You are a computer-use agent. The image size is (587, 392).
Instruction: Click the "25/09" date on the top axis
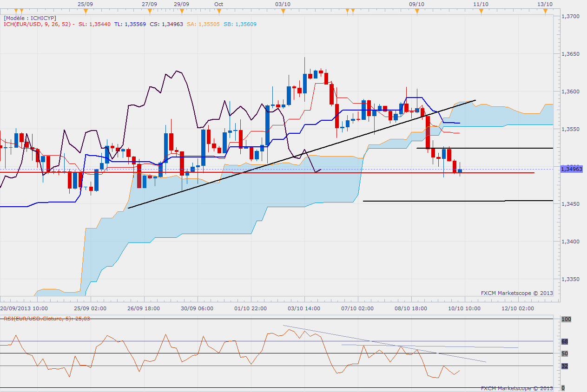point(85,4)
